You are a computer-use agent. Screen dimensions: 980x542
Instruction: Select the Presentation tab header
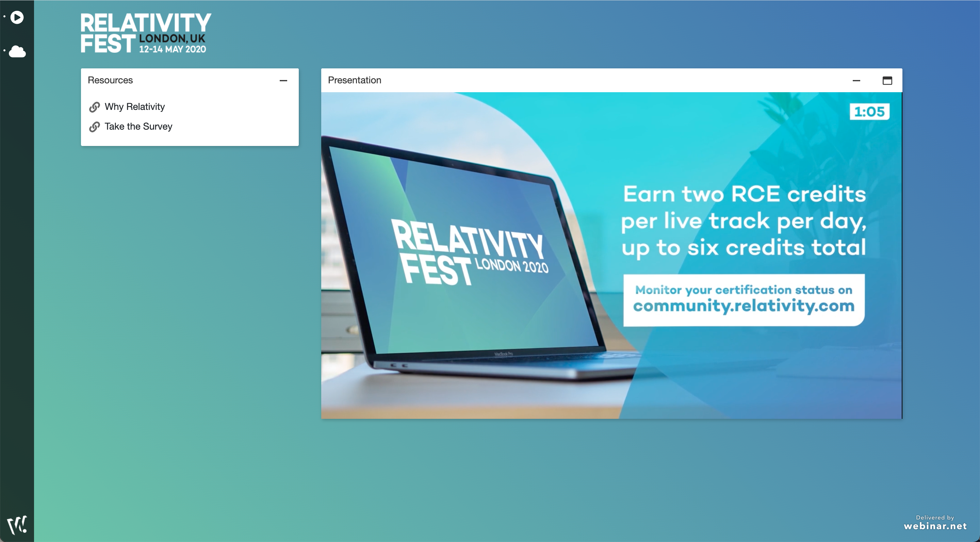pos(354,80)
